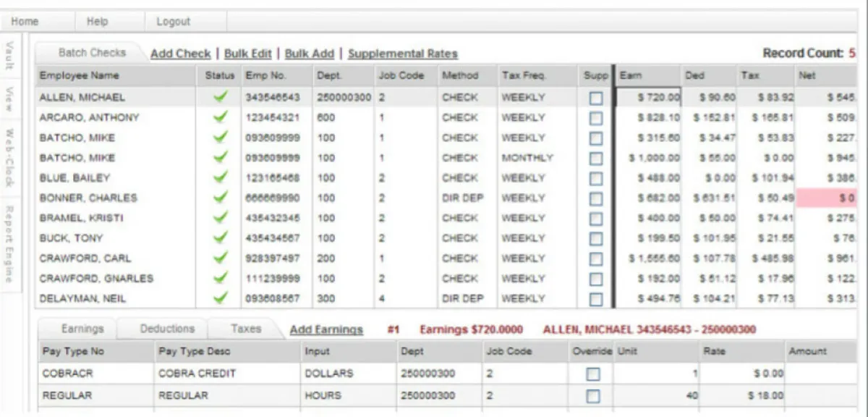Click green checkmark status for DELAYMAN, NEIL
This screenshot has width=868, height=417.
(x=221, y=298)
